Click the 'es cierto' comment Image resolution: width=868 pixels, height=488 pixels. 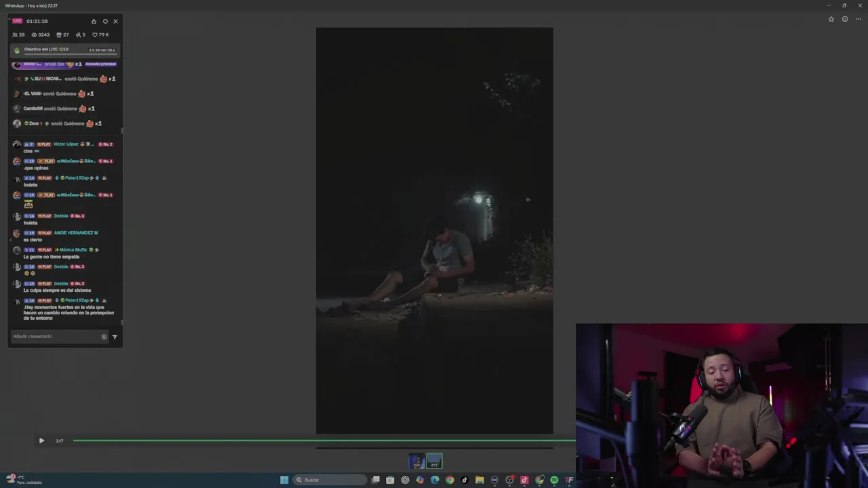(33, 240)
